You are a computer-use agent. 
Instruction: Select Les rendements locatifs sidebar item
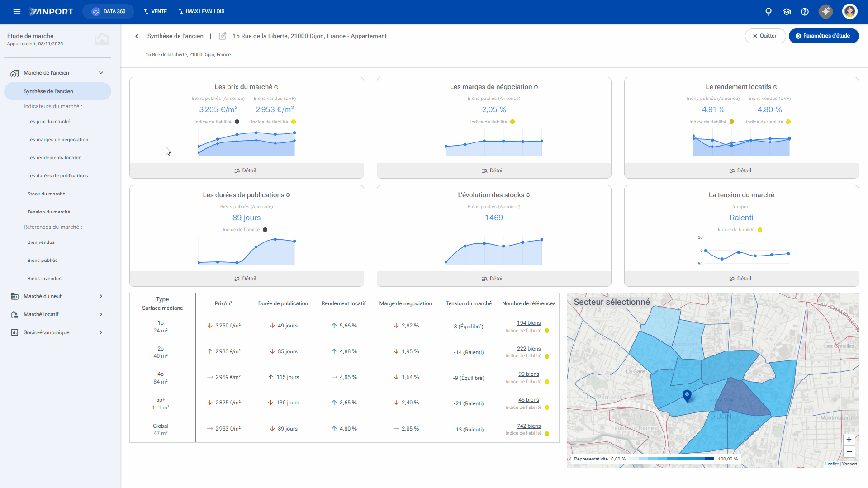point(54,158)
